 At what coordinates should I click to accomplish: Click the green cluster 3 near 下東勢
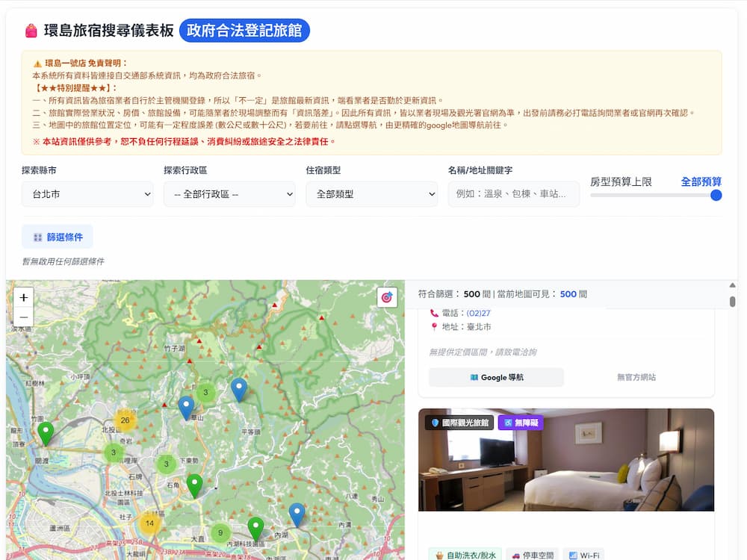[166, 464]
